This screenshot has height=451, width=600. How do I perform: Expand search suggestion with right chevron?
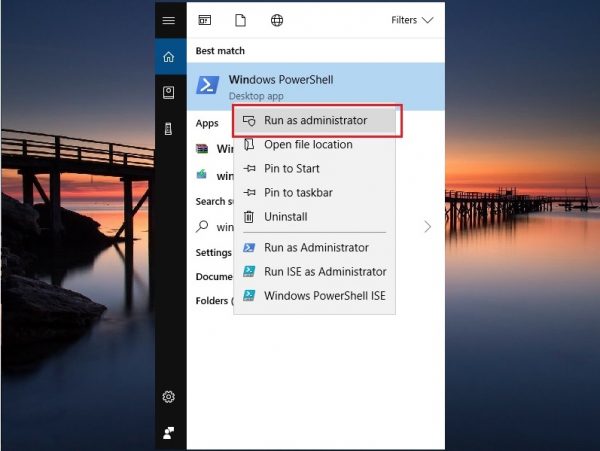428,227
